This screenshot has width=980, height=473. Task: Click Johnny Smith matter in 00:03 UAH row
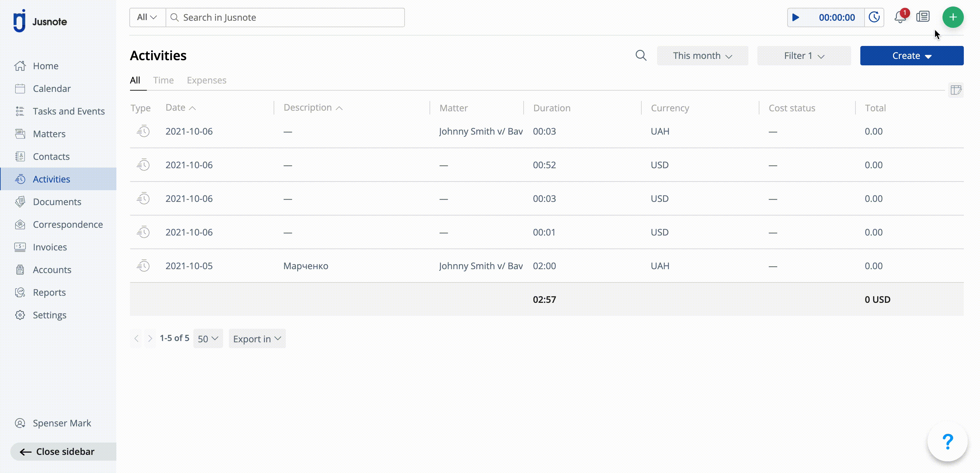point(481,131)
